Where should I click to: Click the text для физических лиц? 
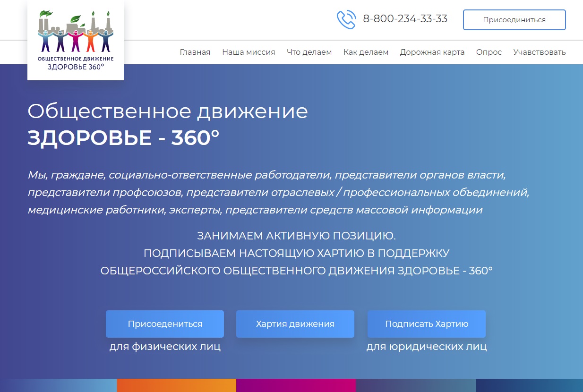point(165,347)
